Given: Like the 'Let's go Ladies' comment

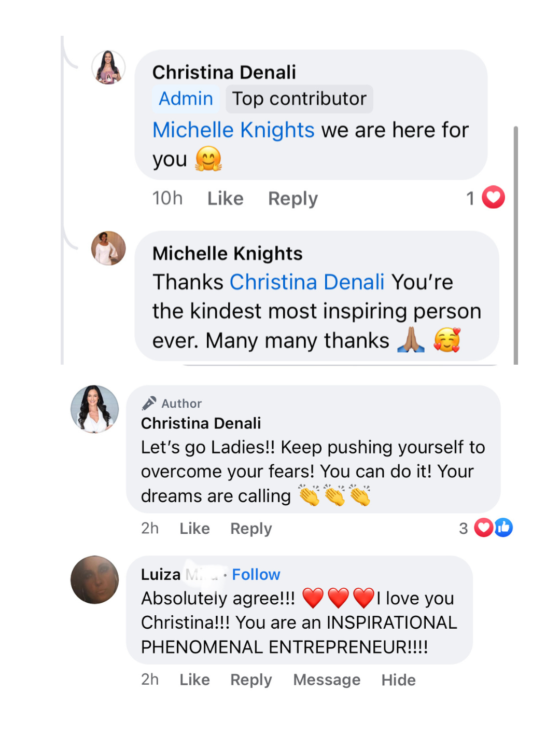Looking at the screenshot, I should [x=194, y=528].
